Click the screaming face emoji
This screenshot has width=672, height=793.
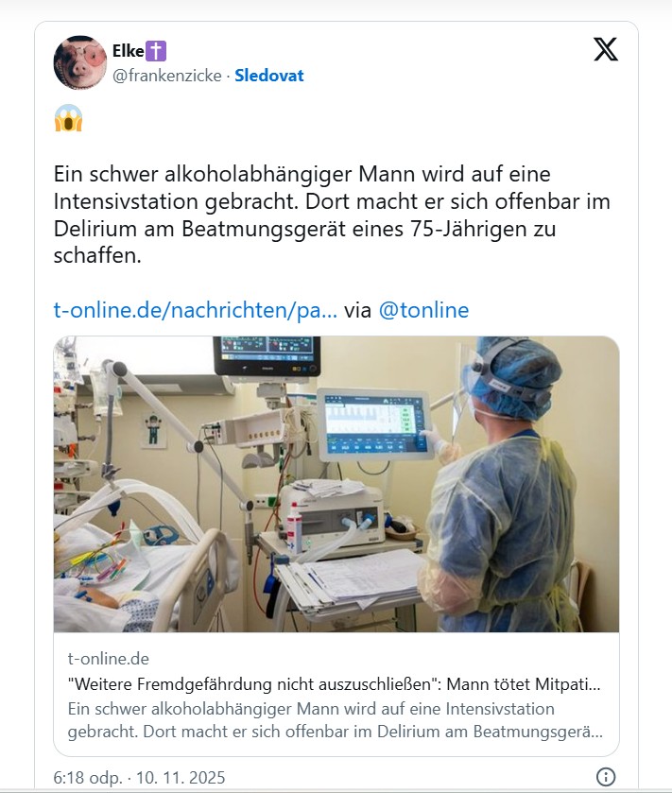tap(68, 118)
